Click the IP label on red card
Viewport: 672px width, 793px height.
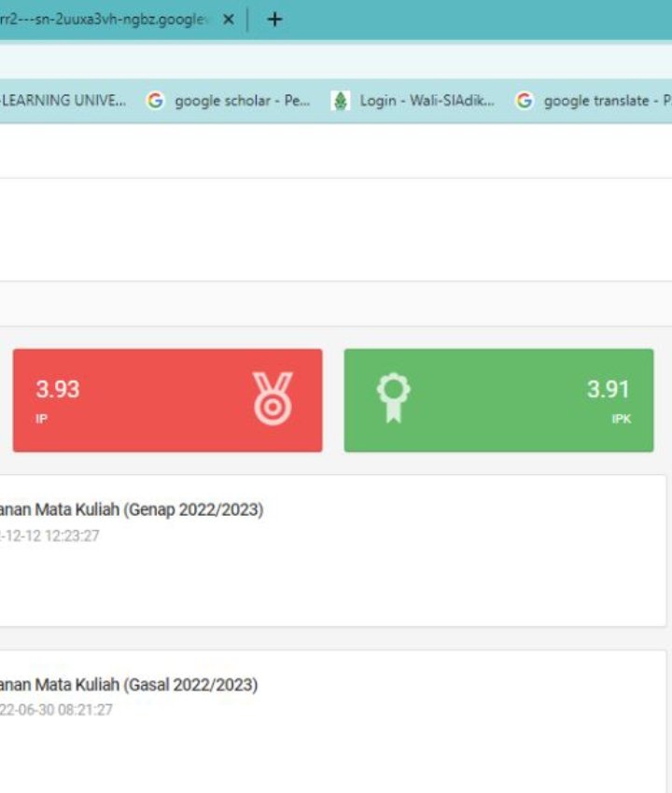tap(41, 419)
